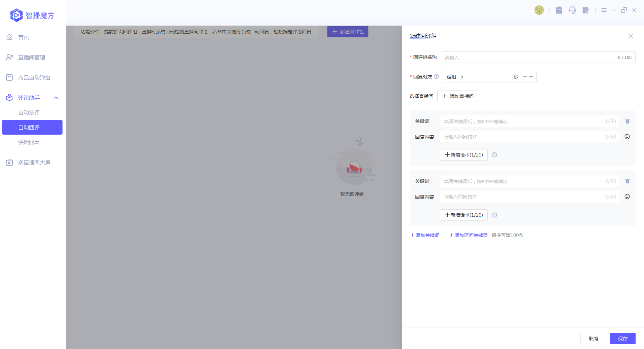The height and width of the screenshot is (349, 644).
Task: Open 多直播间大屏 in the sidebar
Action: [34, 162]
